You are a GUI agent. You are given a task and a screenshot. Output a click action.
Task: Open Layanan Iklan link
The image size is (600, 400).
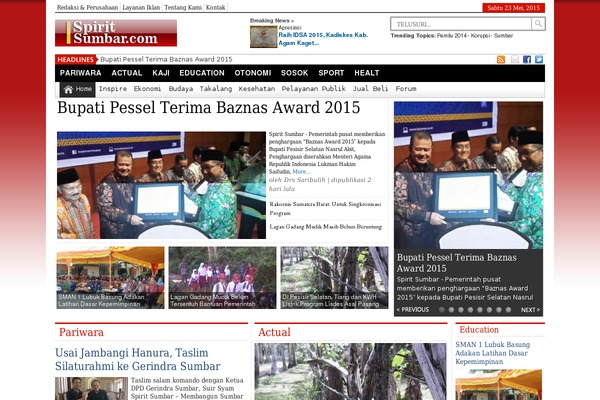click(141, 7)
